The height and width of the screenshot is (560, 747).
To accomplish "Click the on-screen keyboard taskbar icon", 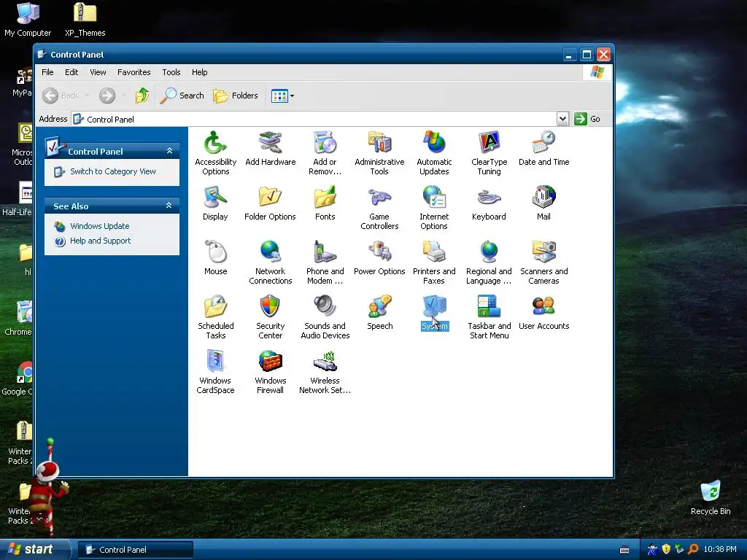I will pyautogui.click(x=624, y=550).
